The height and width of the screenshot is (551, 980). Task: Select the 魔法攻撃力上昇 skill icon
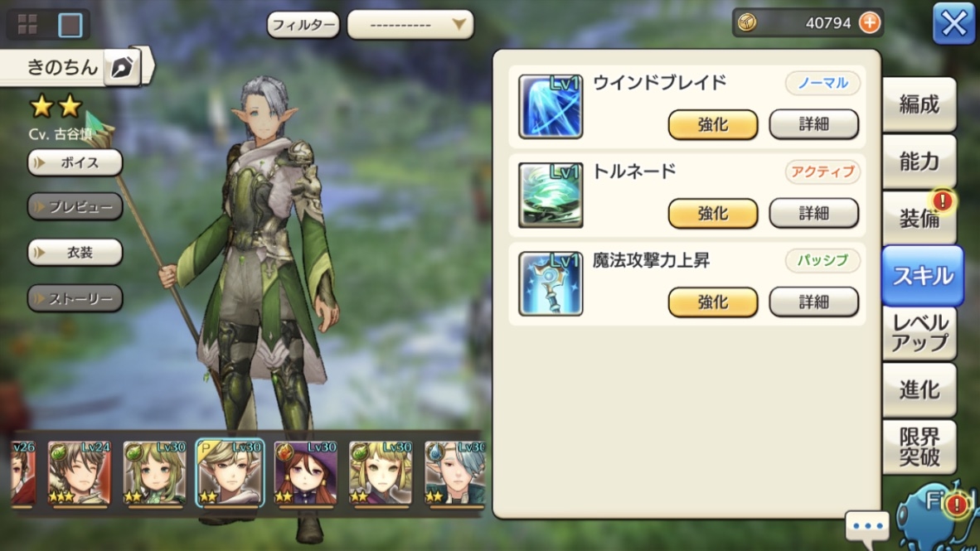click(551, 283)
